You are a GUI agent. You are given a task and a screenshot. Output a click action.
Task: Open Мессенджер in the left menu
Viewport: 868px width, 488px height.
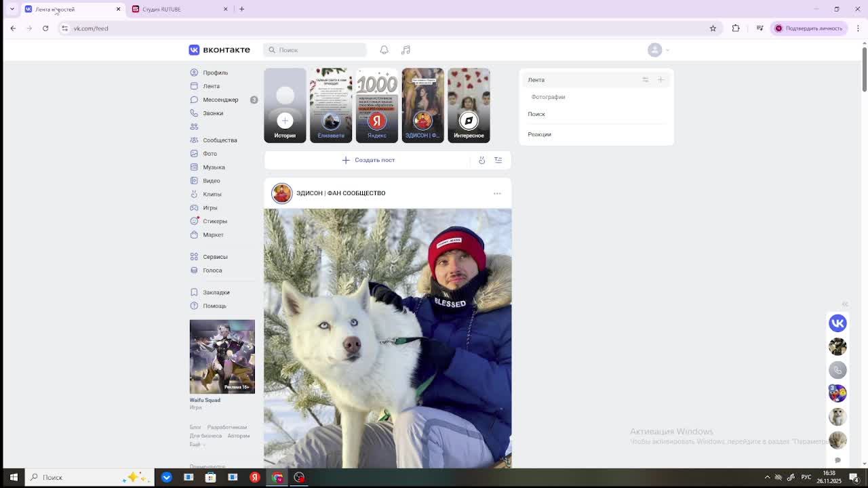click(x=220, y=100)
